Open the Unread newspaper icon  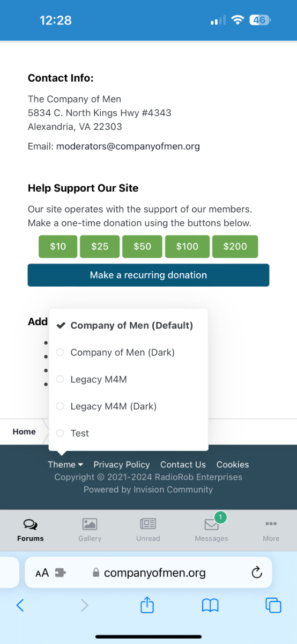point(148,524)
